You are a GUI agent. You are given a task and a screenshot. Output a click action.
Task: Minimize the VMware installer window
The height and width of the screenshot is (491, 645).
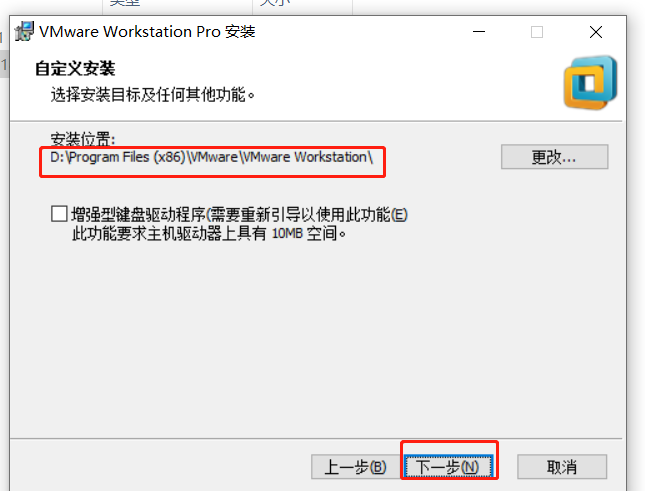tap(479, 32)
